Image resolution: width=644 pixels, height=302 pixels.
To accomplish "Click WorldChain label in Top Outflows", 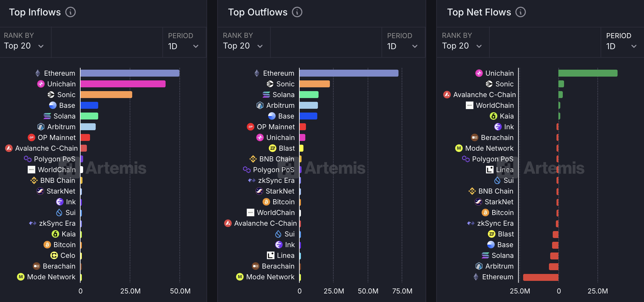I will tap(276, 212).
